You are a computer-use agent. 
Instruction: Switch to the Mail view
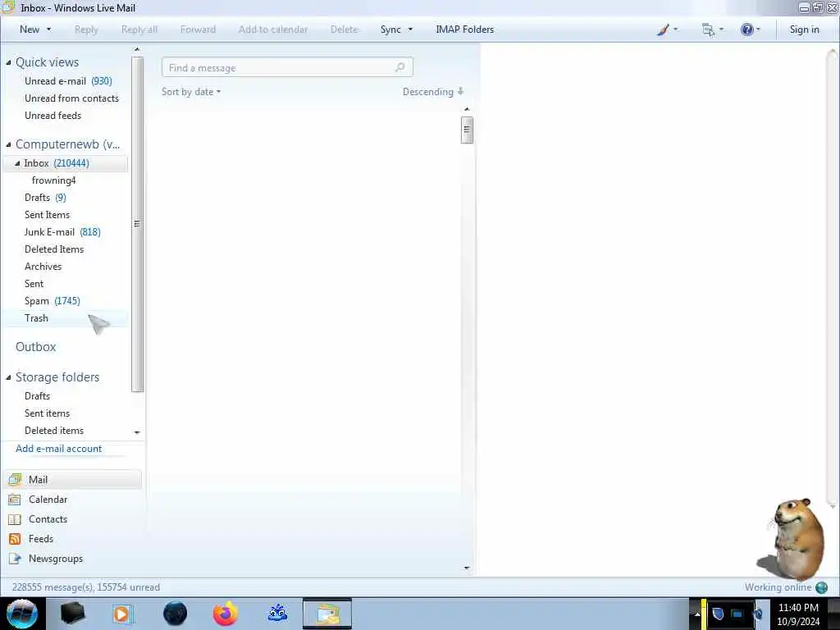tap(73, 479)
